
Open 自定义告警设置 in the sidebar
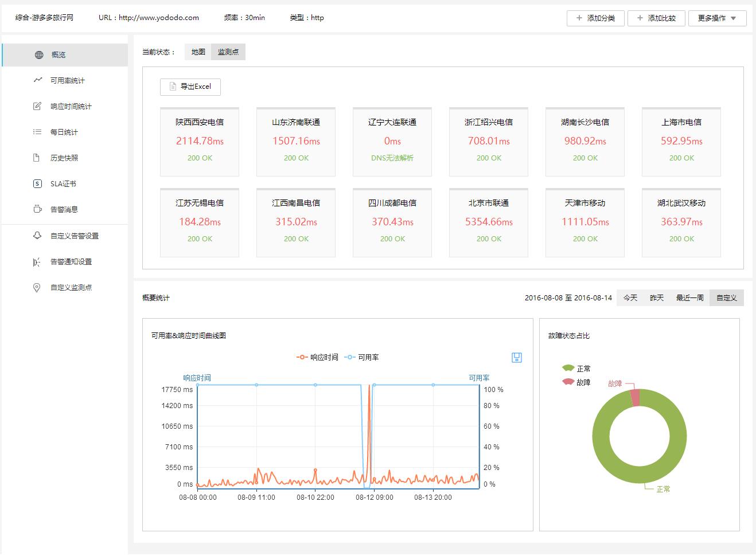tap(74, 236)
